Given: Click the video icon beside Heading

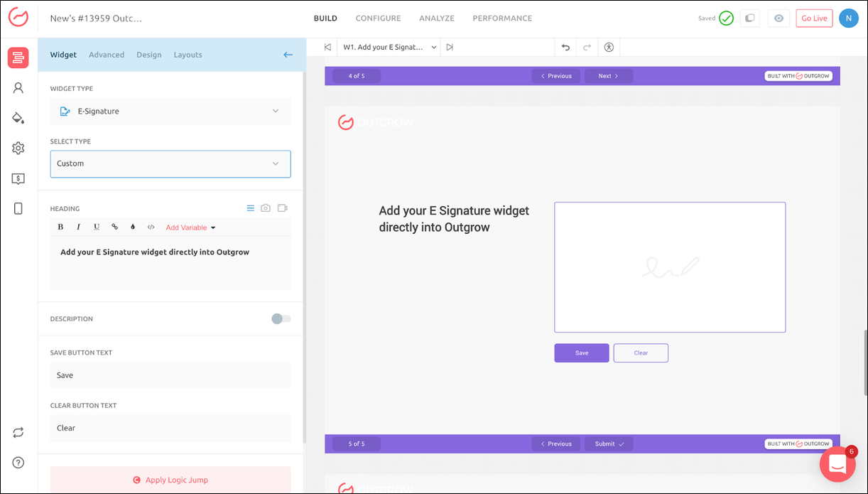Looking at the screenshot, I should 282,208.
